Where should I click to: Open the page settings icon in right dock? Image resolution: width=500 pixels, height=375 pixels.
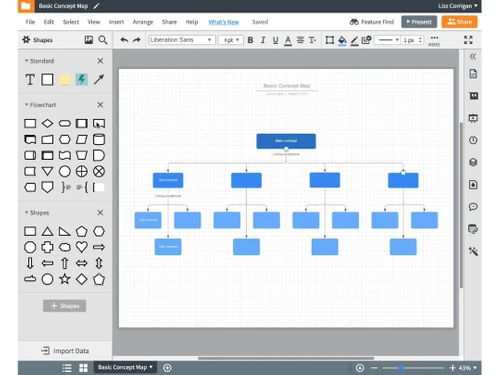[473, 74]
